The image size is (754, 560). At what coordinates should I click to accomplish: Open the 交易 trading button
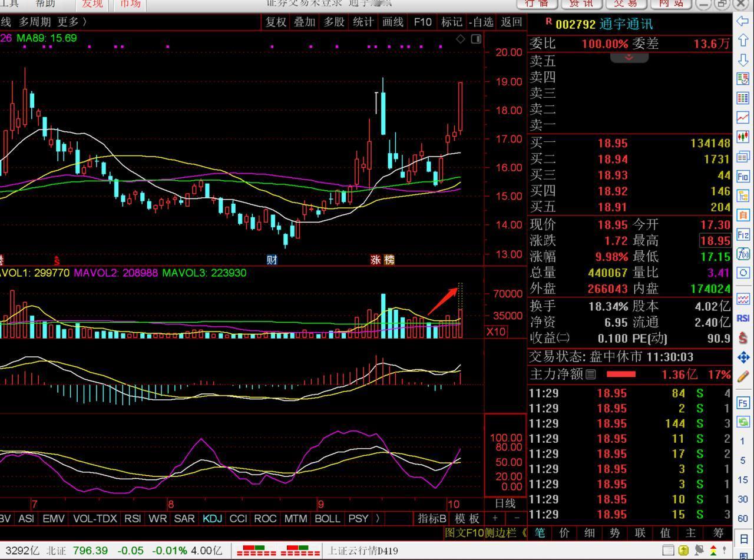click(x=625, y=4)
